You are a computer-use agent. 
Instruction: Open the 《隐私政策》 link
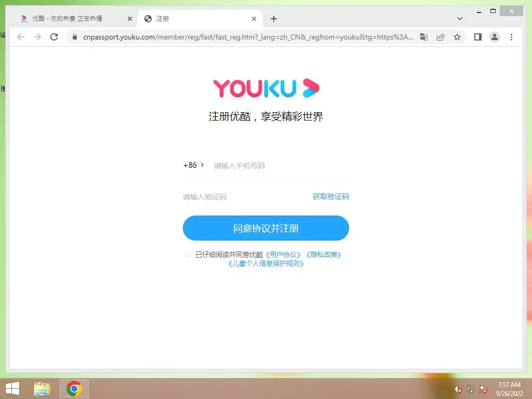323,255
